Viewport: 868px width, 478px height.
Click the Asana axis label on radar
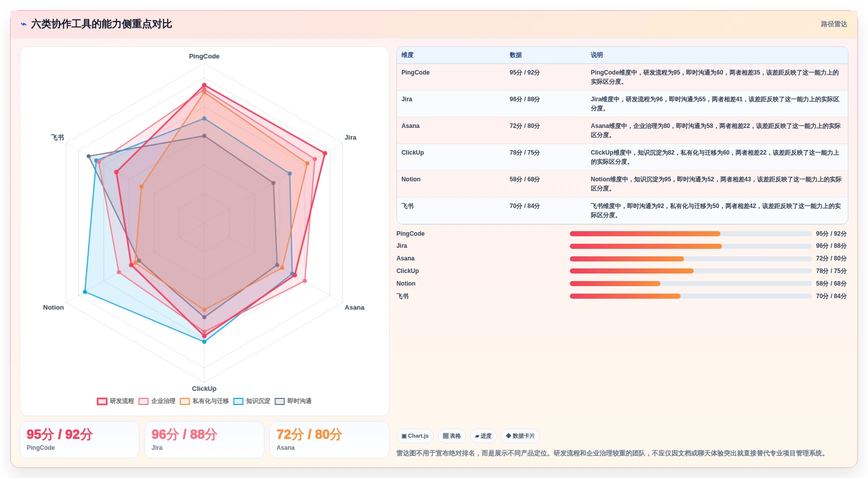(x=355, y=308)
